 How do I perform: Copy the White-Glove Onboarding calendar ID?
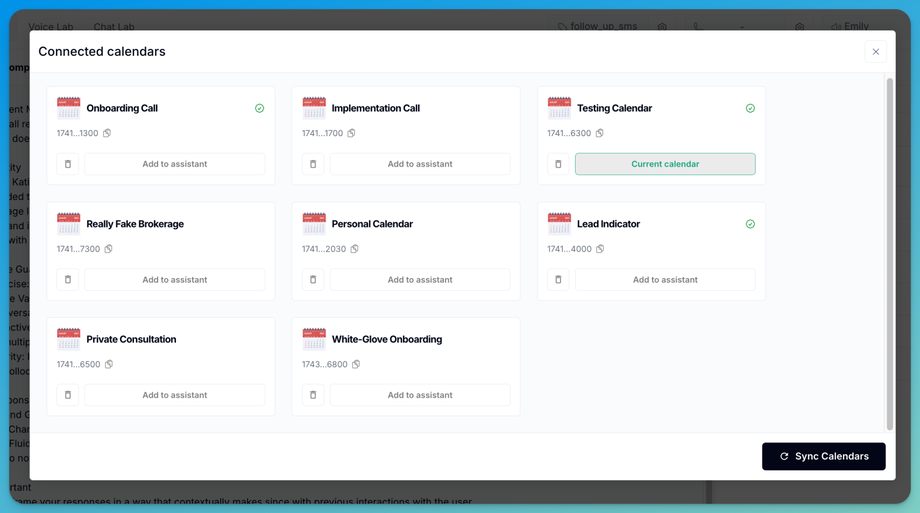[356, 364]
